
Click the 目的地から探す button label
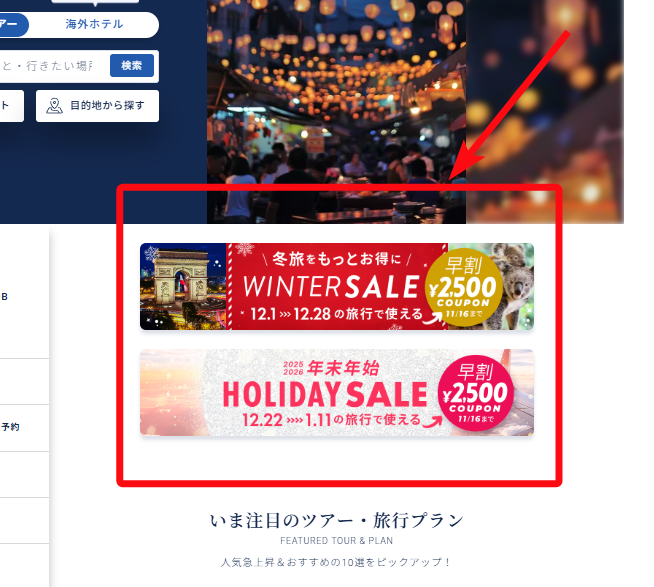pyautogui.click(x=107, y=106)
